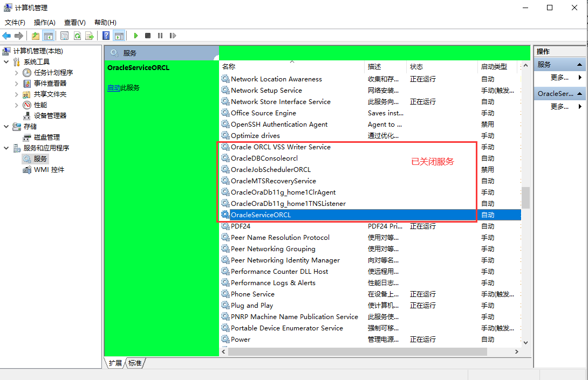588x380 pixels.
Task: Click the Forward arrow toolbar icon
Action: pyautogui.click(x=19, y=36)
